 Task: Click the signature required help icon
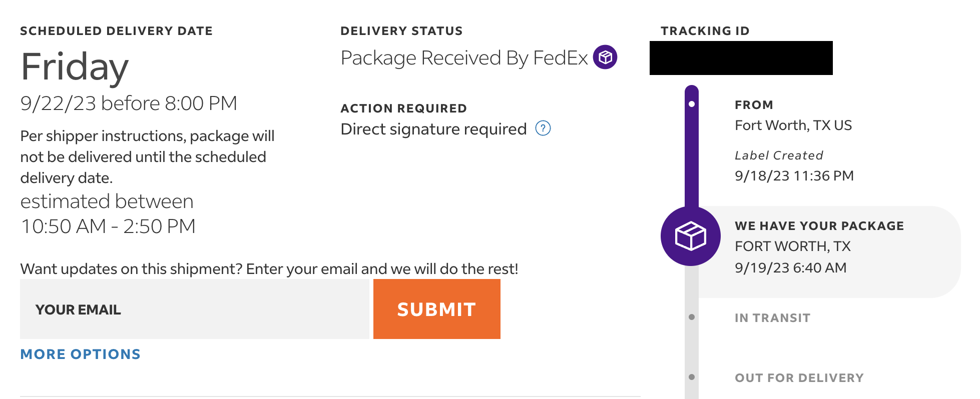[543, 128]
